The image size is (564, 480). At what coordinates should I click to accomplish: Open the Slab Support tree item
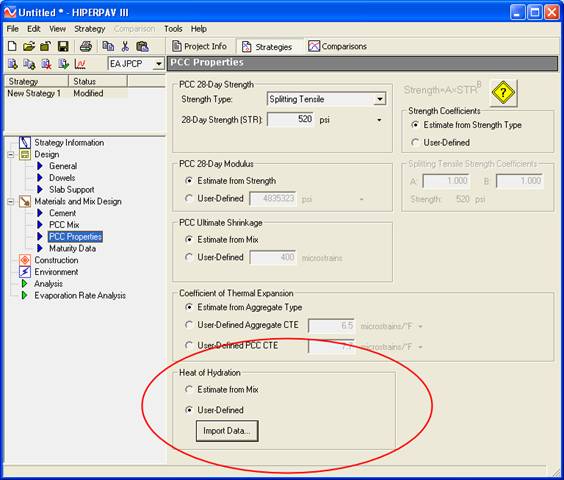tap(72, 190)
